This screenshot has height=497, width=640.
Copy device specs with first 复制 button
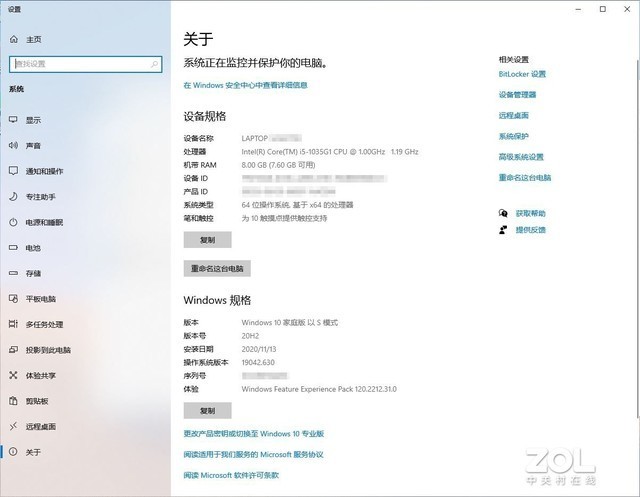coord(207,240)
